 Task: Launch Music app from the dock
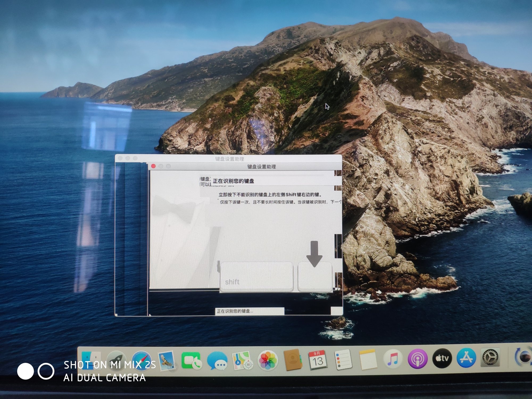point(393,359)
